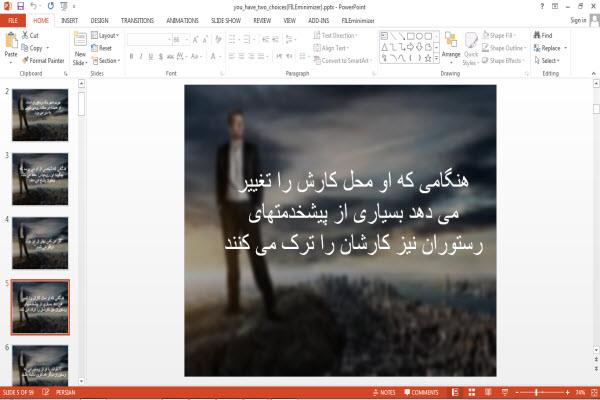Open the FILE tab
Image resolution: width=600 pixels, height=400 pixels.
tap(13, 20)
